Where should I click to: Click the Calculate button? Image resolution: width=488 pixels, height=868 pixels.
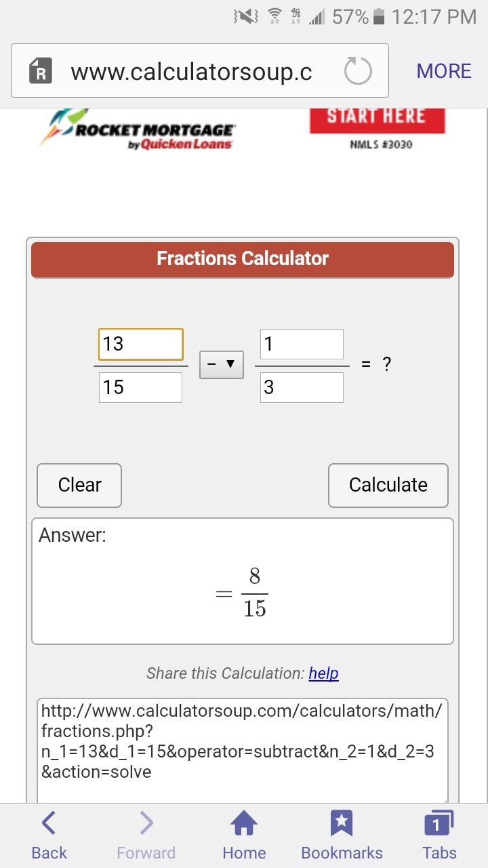pos(388,486)
